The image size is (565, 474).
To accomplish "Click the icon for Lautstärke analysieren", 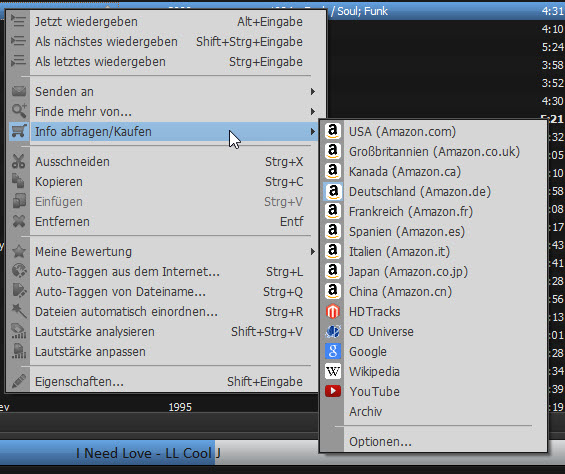I will tap(19, 331).
